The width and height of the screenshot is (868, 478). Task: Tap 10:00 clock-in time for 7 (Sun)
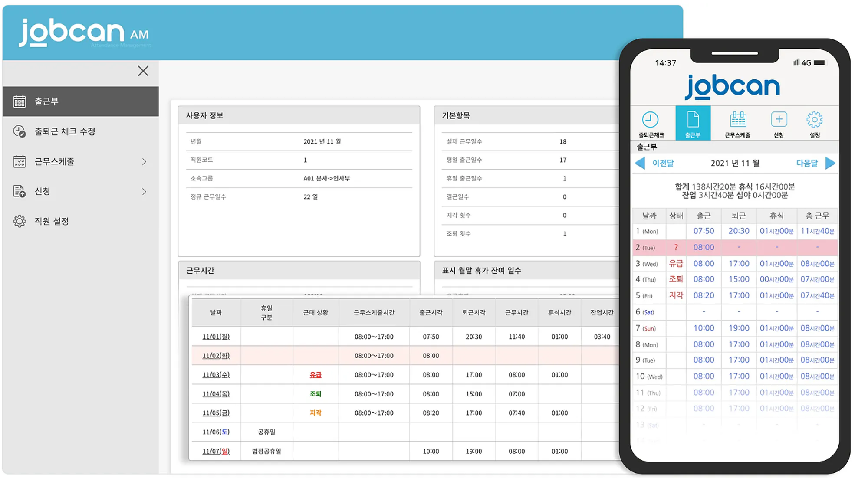704,328
